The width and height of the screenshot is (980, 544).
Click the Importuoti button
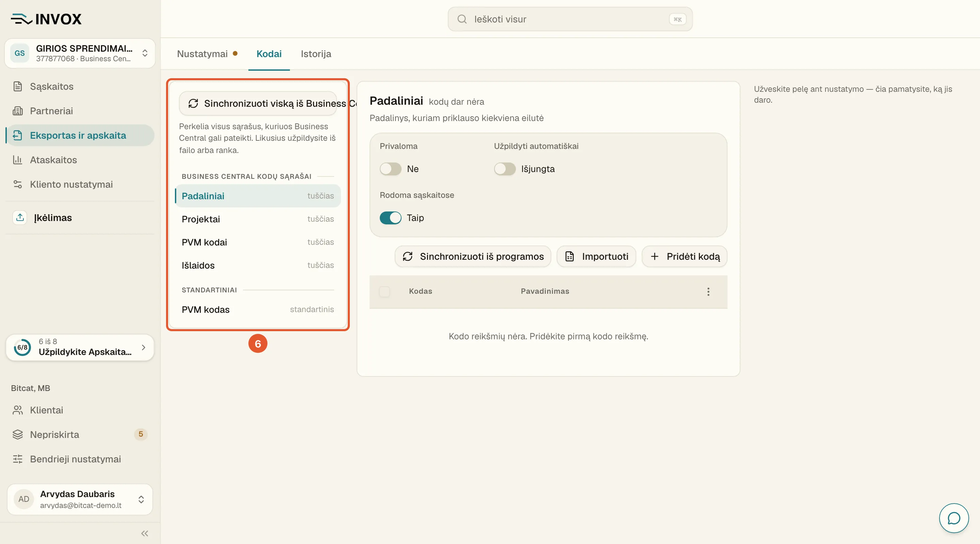point(596,256)
